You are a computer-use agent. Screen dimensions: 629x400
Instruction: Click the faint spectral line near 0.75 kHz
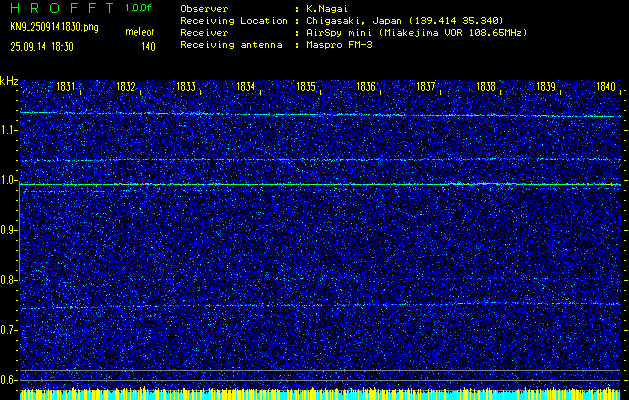pos(320,306)
